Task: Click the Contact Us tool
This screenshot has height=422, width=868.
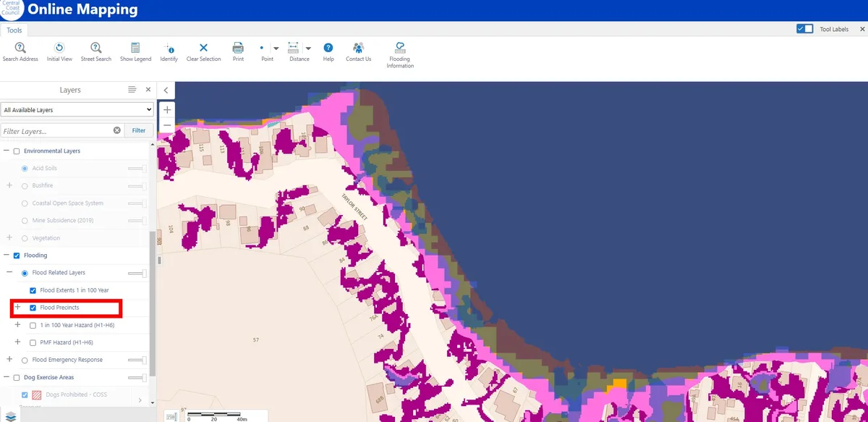Action: coord(358,52)
